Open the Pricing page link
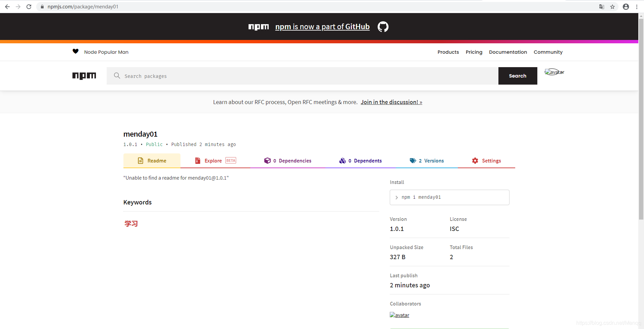Viewport: 644px width, 329px height. (x=474, y=52)
